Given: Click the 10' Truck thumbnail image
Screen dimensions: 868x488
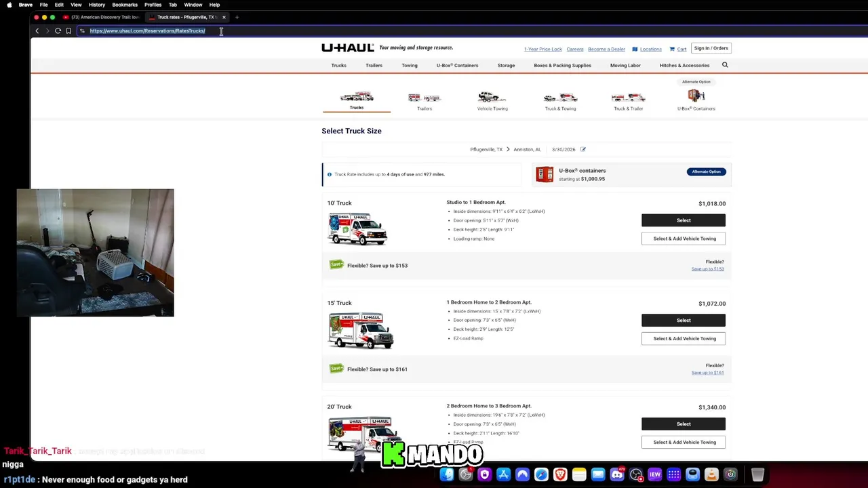Looking at the screenshot, I should click(358, 229).
